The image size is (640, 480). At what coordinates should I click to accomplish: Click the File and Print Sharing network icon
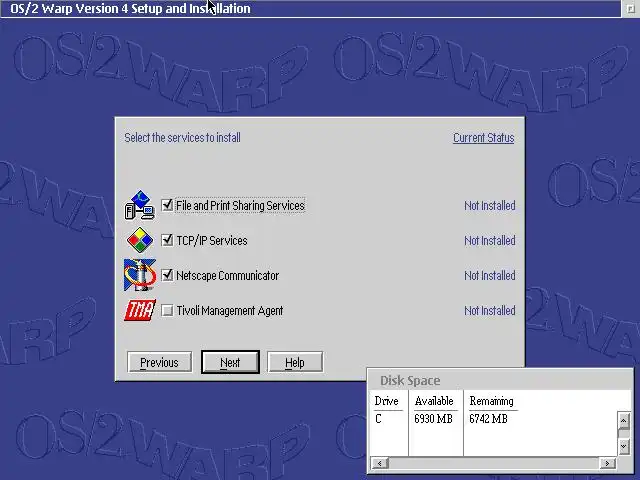click(140, 205)
